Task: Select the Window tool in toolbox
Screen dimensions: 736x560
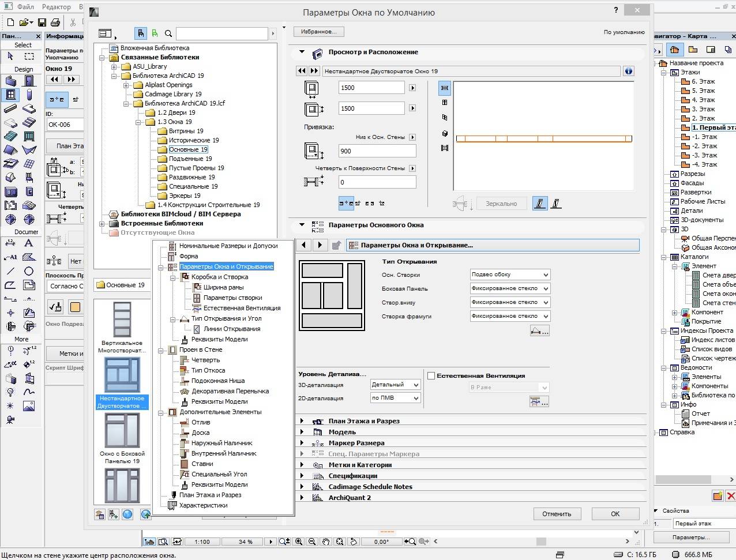Action: [10, 95]
